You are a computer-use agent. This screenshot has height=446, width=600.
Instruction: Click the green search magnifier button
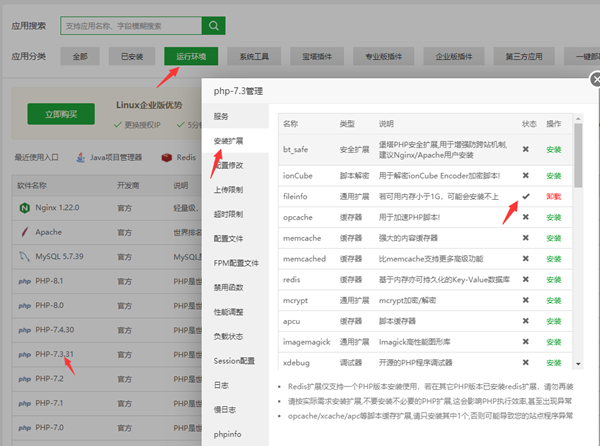coord(214,26)
